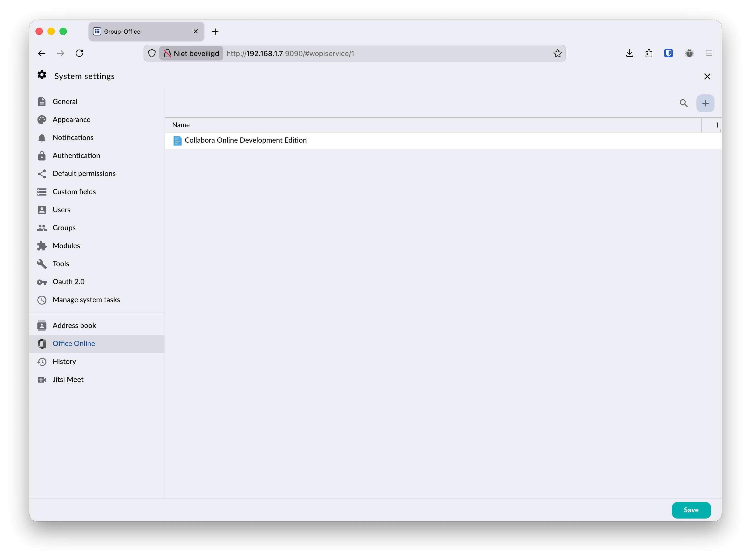Bookmark the page via the star icon
The width and height of the screenshot is (751, 560).
click(557, 53)
